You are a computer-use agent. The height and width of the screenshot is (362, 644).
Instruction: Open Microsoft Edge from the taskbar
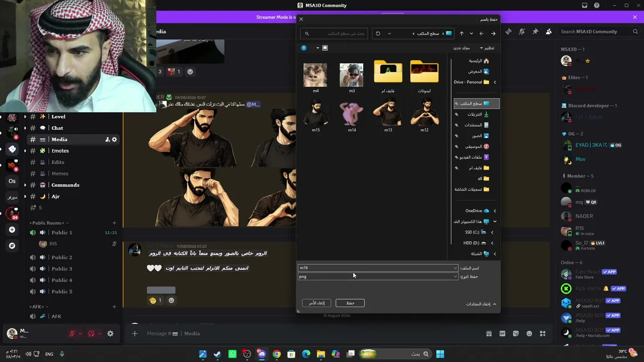click(x=306, y=354)
